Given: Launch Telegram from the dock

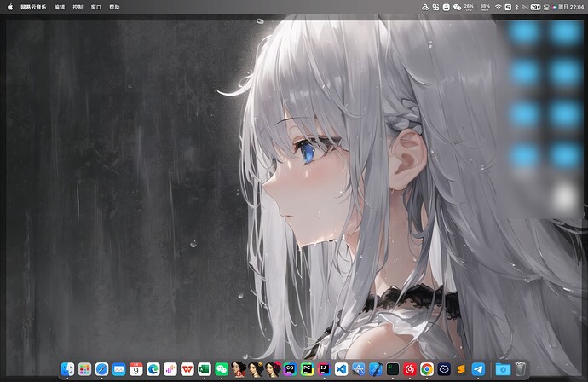Looking at the screenshot, I should (478, 369).
